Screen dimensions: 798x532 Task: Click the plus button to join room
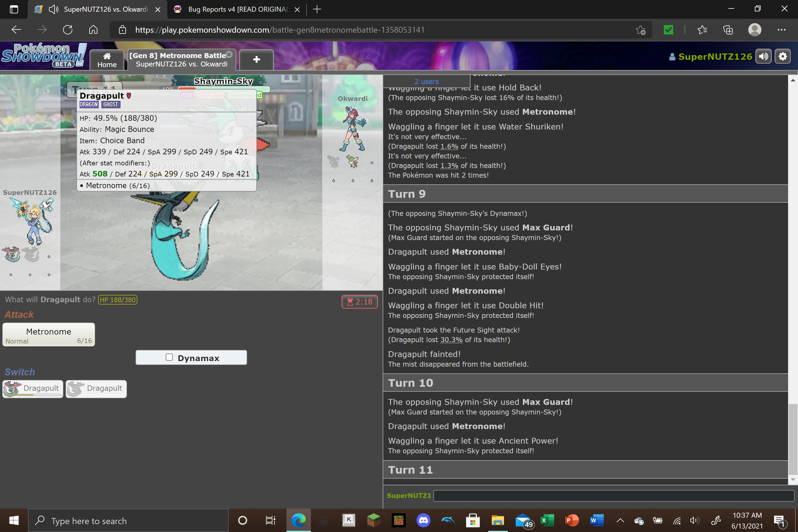point(256,60)
